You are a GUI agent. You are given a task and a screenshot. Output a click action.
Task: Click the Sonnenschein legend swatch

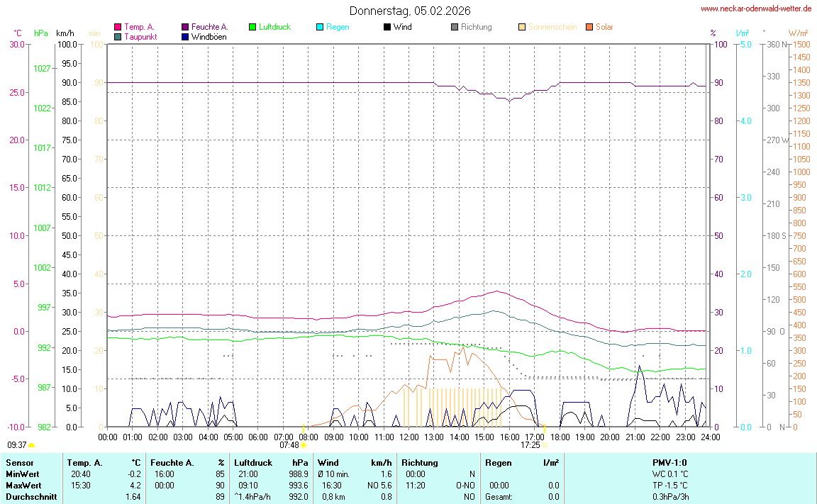(x=522, y=27)
